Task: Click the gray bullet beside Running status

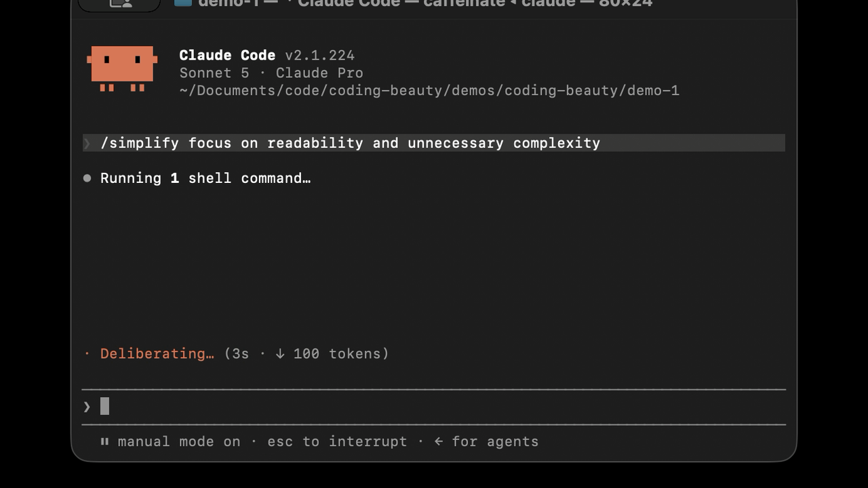Action: tap(87, 178)
